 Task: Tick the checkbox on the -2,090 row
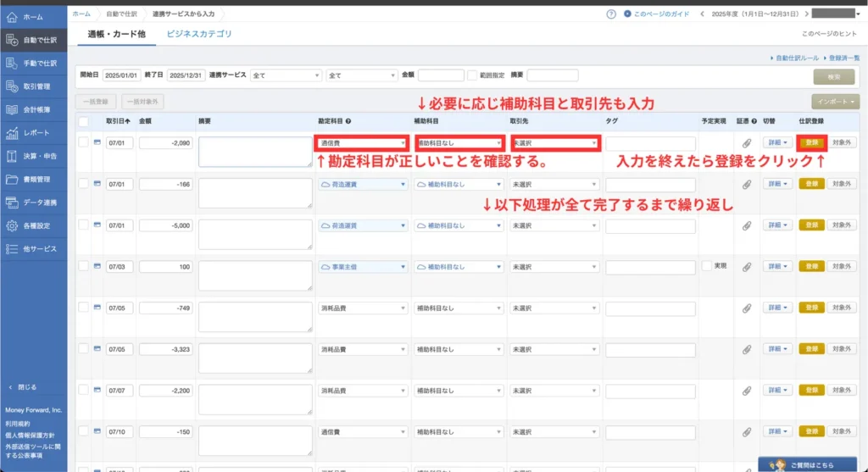pos(83,142)
